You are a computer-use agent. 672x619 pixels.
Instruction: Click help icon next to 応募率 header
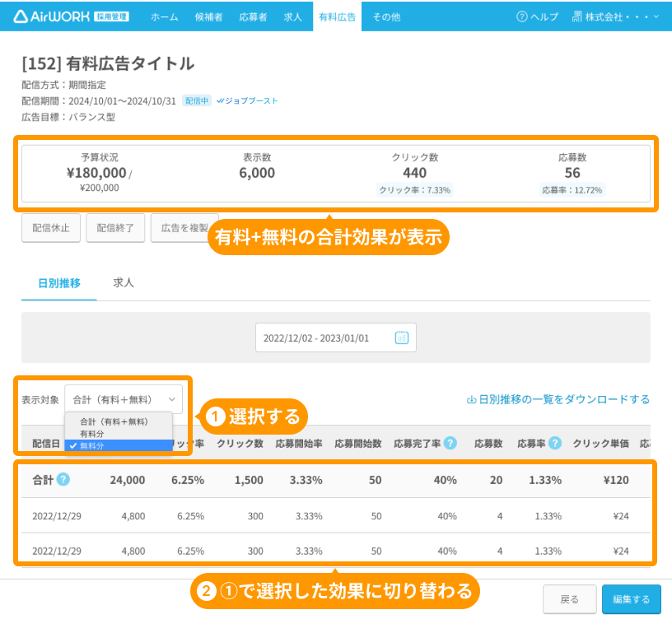click(555, 443)
